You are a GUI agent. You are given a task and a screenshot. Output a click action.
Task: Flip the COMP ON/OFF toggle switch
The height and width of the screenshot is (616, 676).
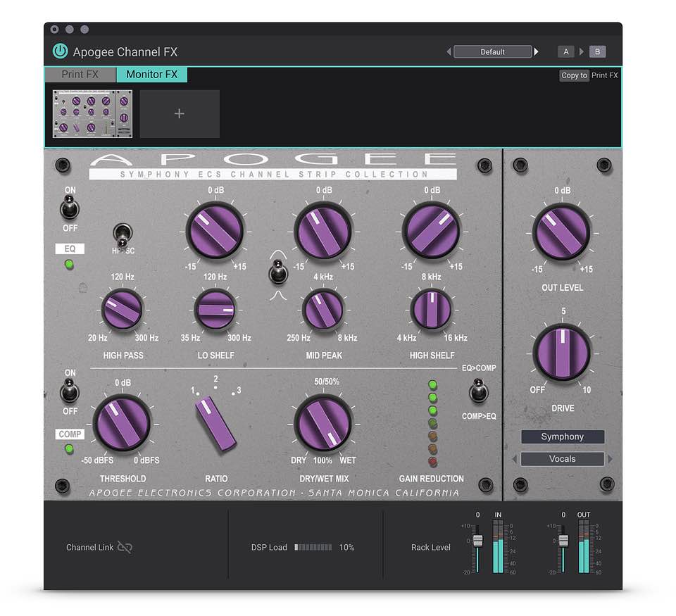click(70, 391)
